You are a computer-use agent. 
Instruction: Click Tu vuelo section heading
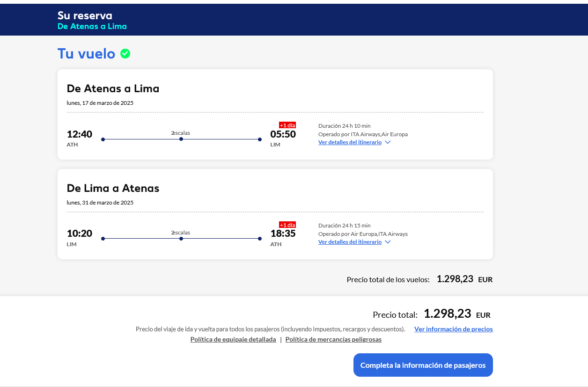click(86, 54)
